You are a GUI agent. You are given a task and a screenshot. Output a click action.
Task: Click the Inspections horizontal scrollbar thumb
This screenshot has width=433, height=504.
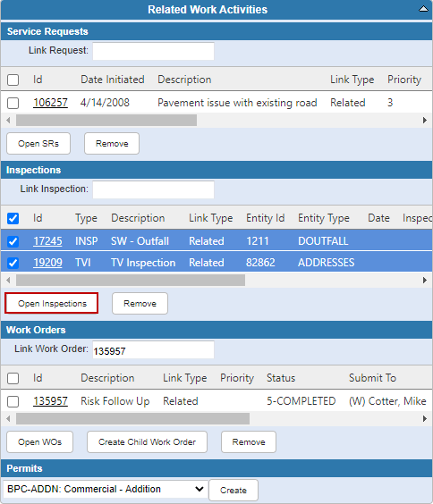point(131,280)
